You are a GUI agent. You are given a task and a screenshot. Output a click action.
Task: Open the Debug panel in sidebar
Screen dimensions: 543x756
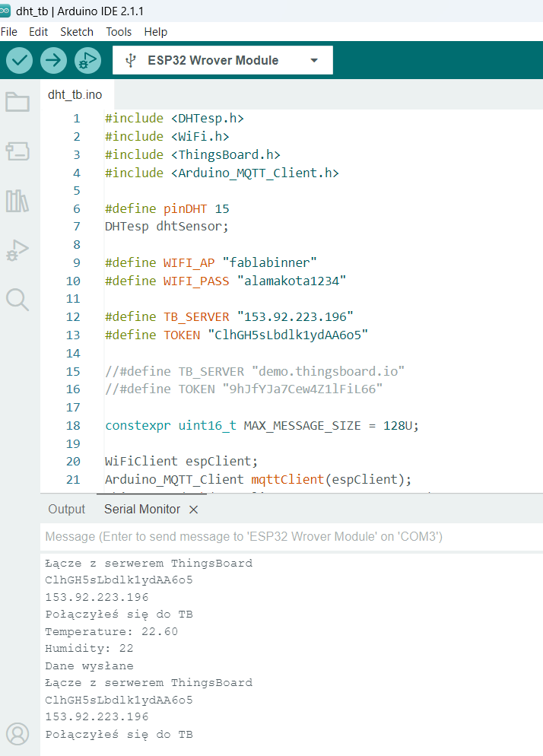[17, 250]
